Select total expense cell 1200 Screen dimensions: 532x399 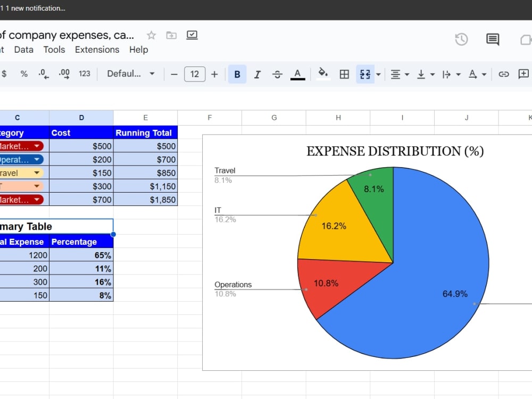(24, 255)
